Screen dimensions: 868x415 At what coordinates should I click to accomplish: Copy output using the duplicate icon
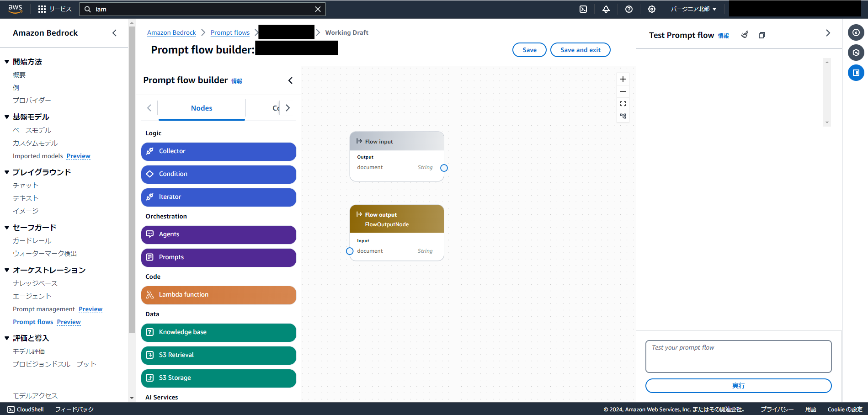(x=761, y=34)
